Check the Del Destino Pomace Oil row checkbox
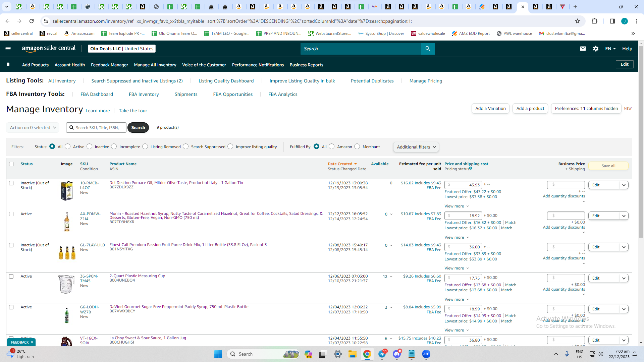The image size is (644, 362). pos(11,183)
